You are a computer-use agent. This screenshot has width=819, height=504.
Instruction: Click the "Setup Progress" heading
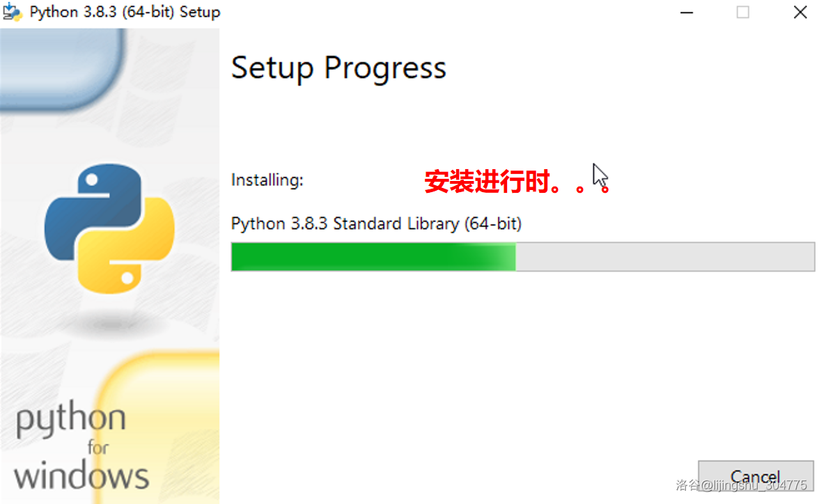pyautogui.click(x=338, y=68)
